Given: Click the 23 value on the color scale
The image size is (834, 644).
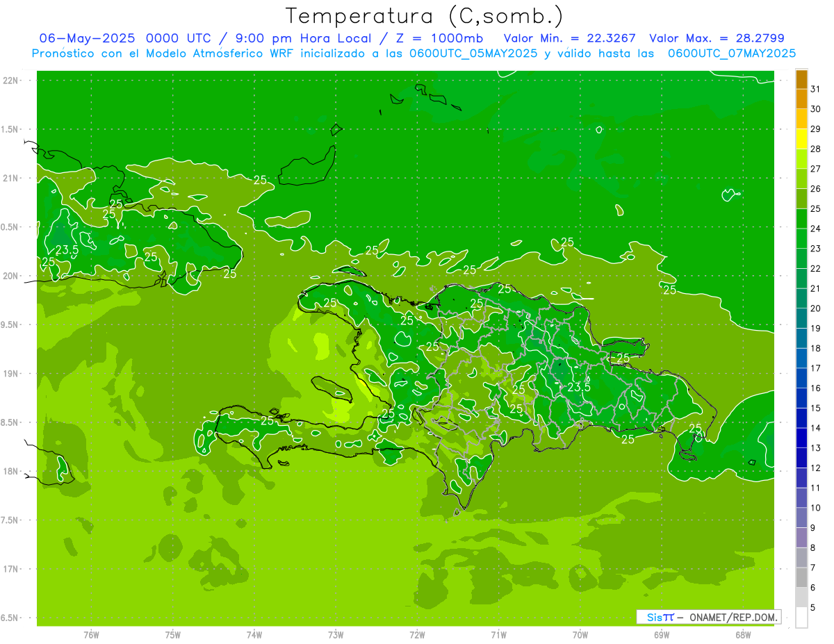Looking at the screenshot, I should (815, 249).
